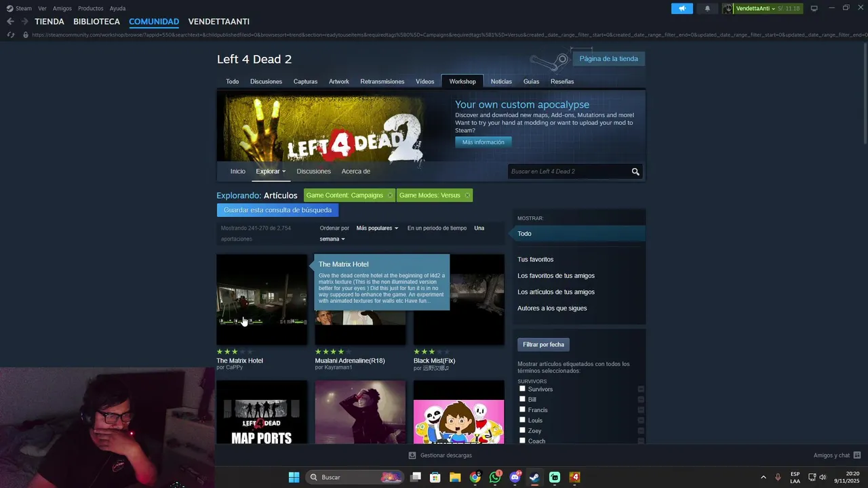The image size is (868, 488).
Task: Show hidden system tray icons
Action: [763, 477]
